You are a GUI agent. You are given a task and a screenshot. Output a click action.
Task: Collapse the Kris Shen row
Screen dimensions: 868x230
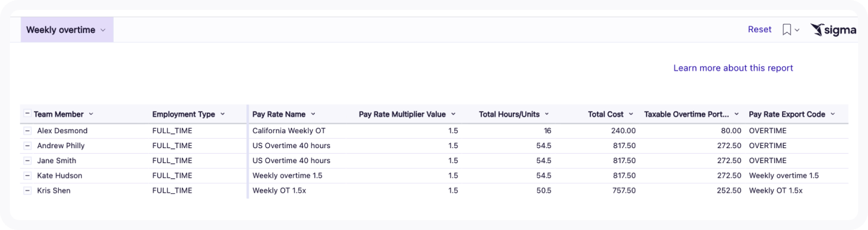(x=27, y=190)
